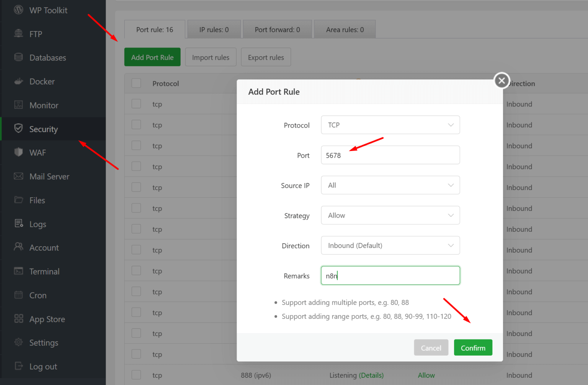Click the WAF shield icon
Viewport: 588px width, 385px height.
(x=18, y=152)
